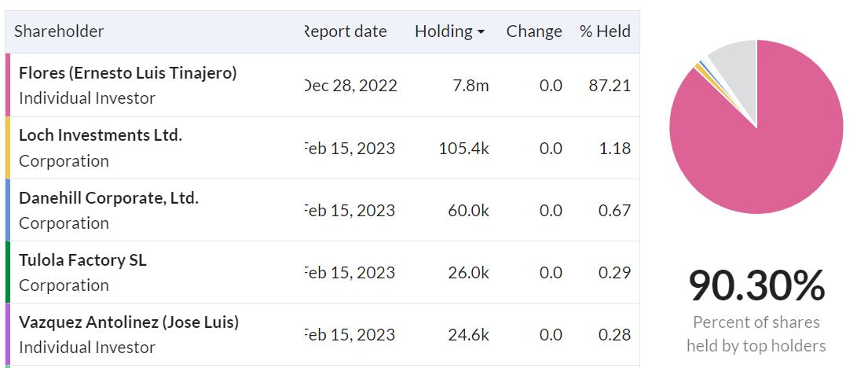Open Tulola Factory SL shareholder entry
Screen dimensions: 868x368
(x=83, y=259)
